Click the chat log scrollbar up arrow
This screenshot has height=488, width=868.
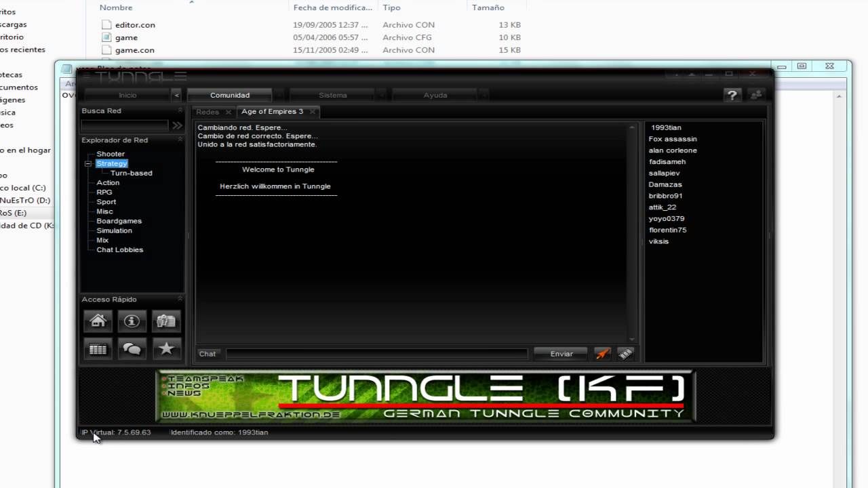632,127
